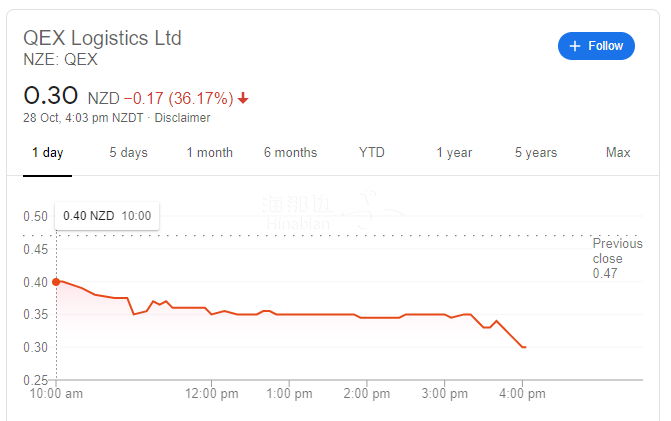The width and height of the screenshot is (671, 421).
Task: Show the Max range chart
Action: point(618,153)
